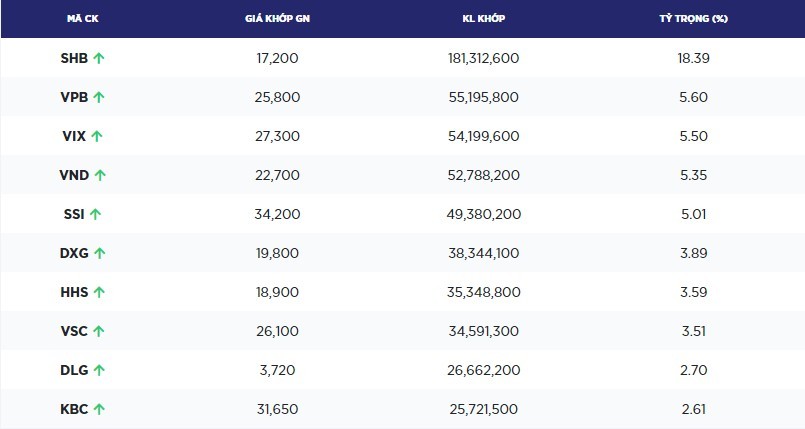
Task: Click the green arrow beside SSI
Action: (x=95, y=214)
